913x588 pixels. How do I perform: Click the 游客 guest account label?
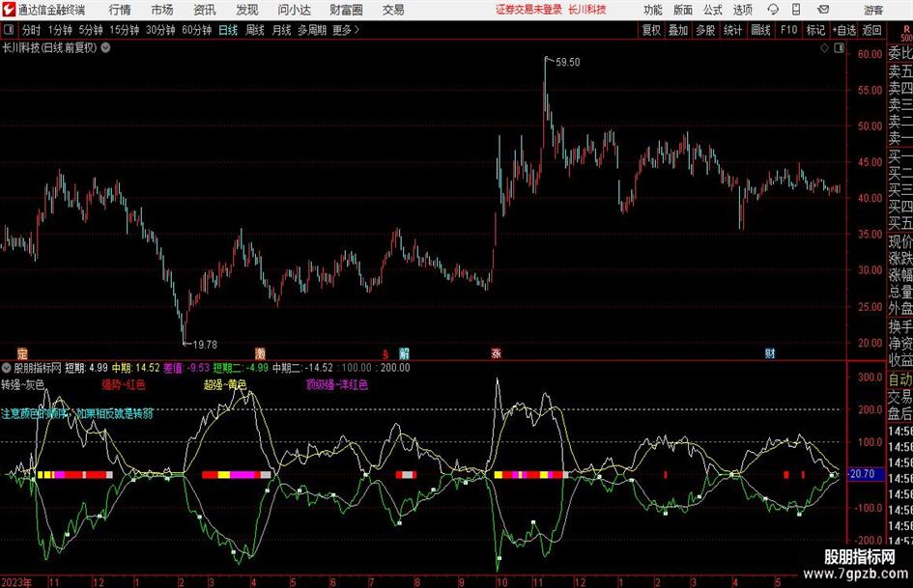(873, 10)
